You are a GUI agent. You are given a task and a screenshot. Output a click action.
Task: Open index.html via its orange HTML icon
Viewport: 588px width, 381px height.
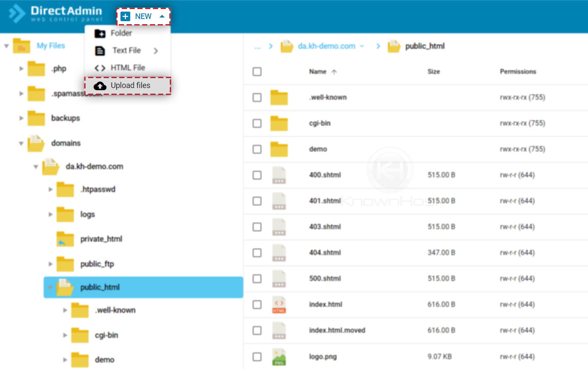279,305
